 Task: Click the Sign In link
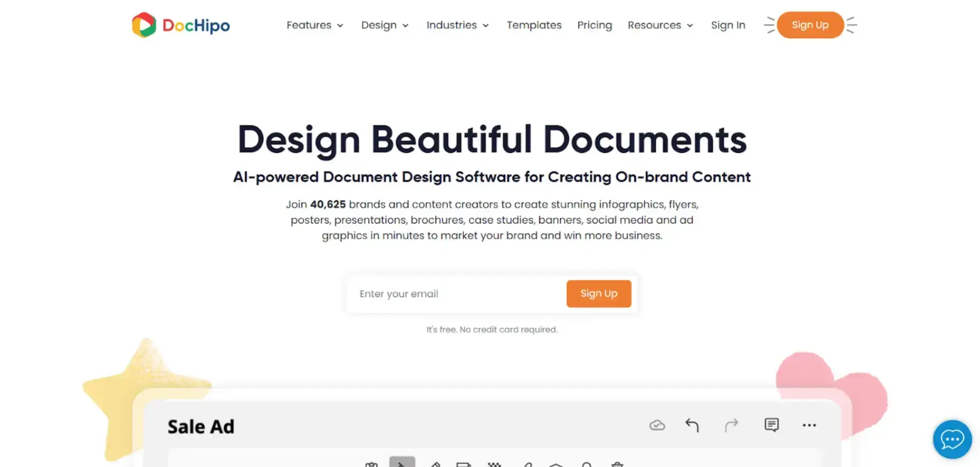(728, 25)
